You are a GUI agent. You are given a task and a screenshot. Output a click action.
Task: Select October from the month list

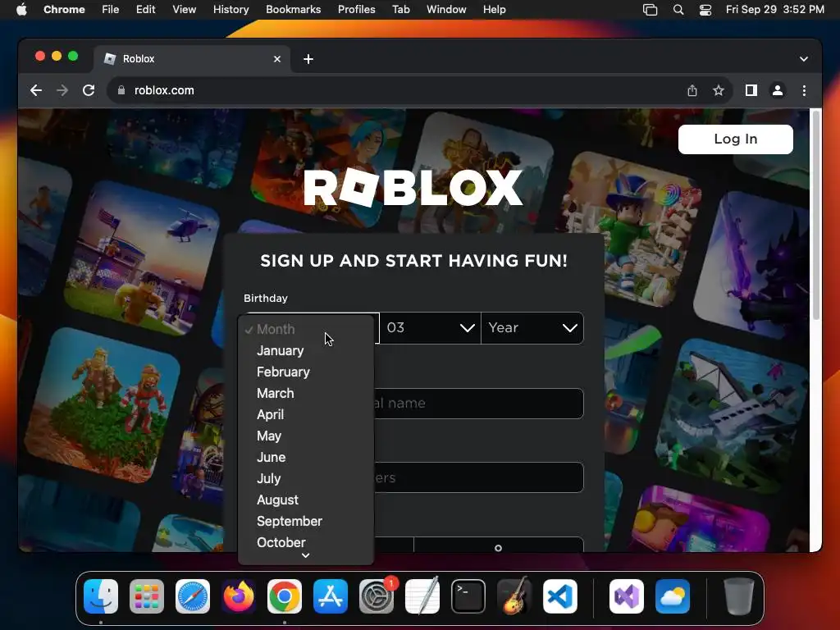tap(306, 542)
